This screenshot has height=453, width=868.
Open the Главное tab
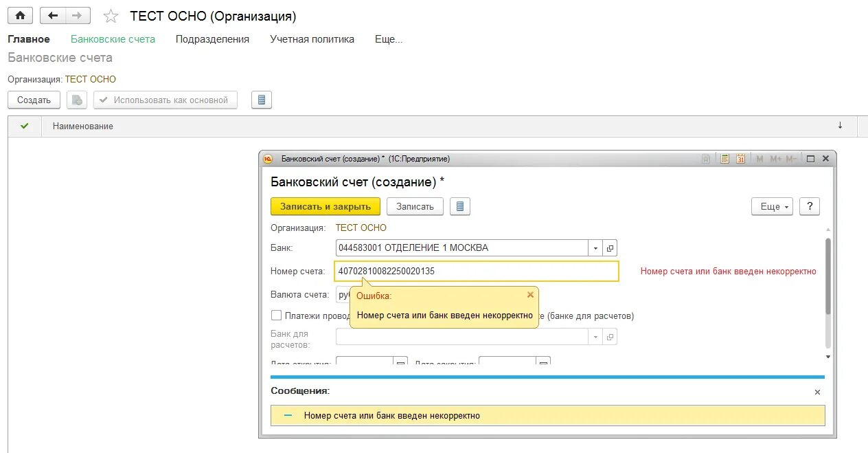[x=29, y=39]
